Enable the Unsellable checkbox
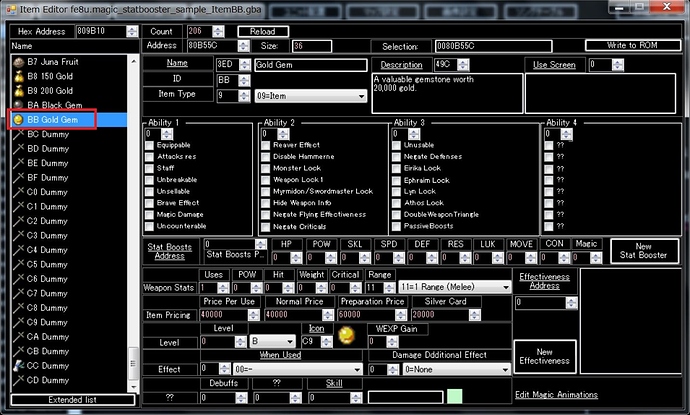This screenshot has width=690, height=415. [150, 190]
